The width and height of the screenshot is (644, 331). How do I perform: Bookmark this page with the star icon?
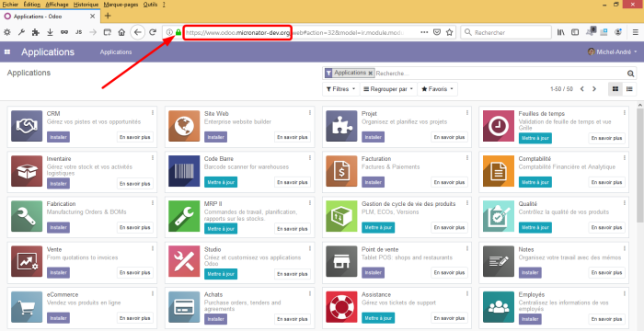449,32
